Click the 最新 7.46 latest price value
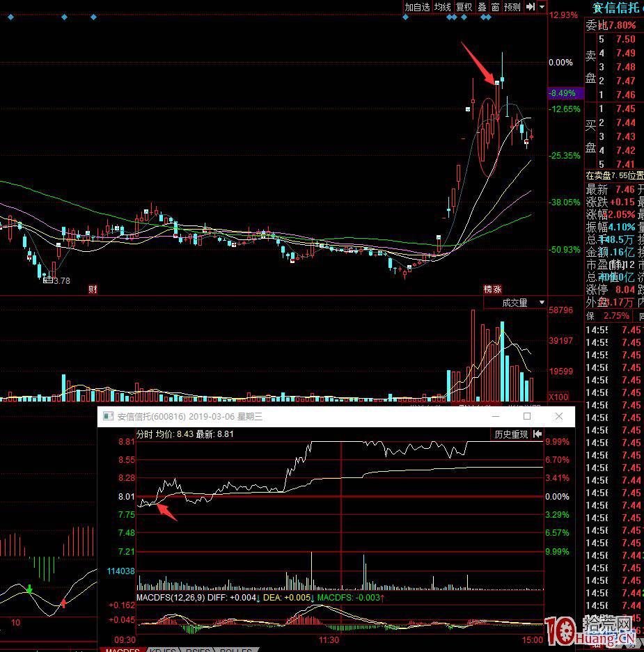This screenshot has width=644, height=652. click(625, 189)
